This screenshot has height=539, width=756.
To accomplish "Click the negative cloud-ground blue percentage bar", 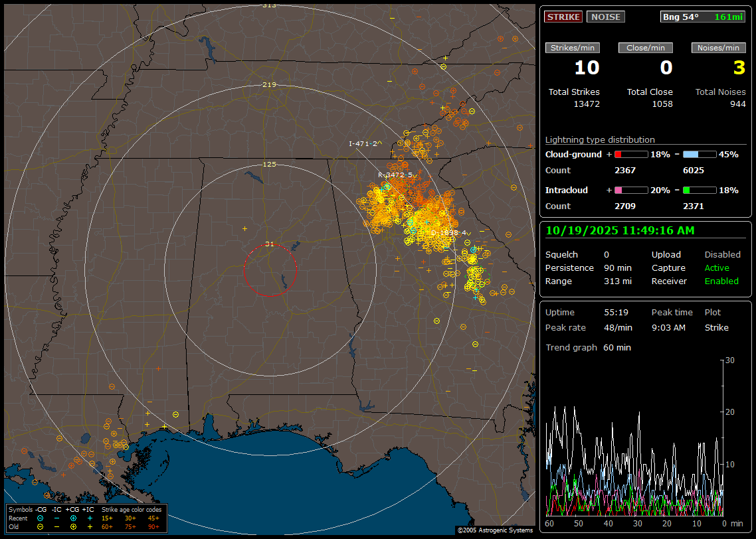I will point(700,154).
